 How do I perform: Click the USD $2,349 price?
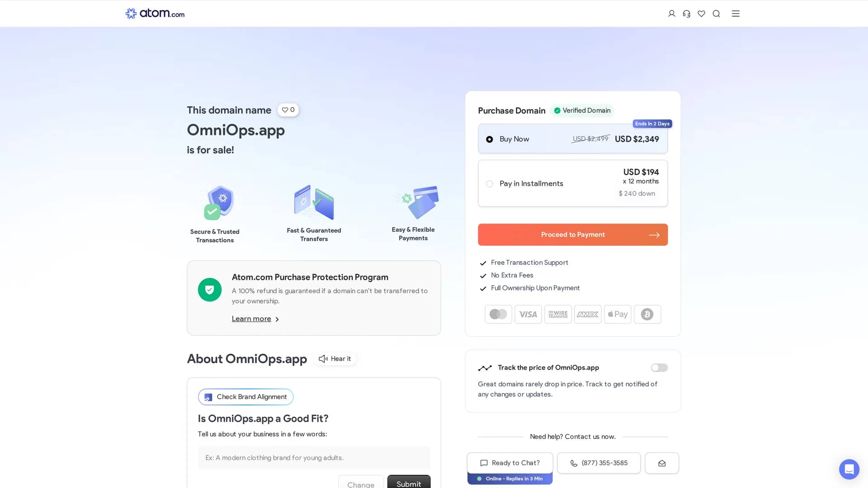point(637,139)
